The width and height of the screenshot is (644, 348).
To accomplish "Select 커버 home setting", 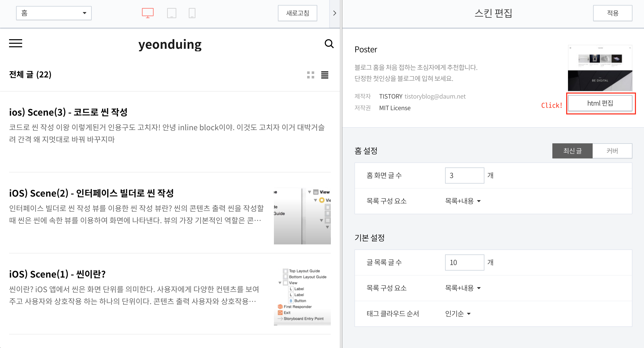I will tap(612, 151).
